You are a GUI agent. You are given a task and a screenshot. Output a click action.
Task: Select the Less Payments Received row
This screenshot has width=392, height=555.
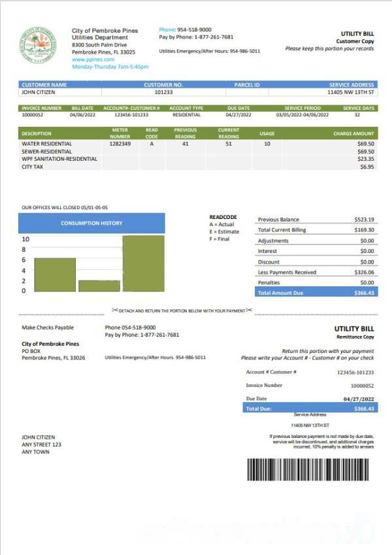click(x=316, y=272)
